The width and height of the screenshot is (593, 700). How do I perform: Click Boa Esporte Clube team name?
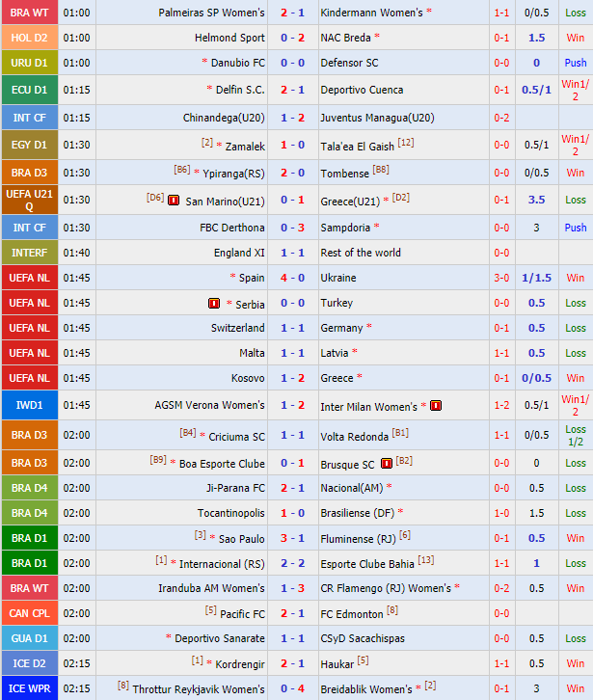[x=222, y=464]
